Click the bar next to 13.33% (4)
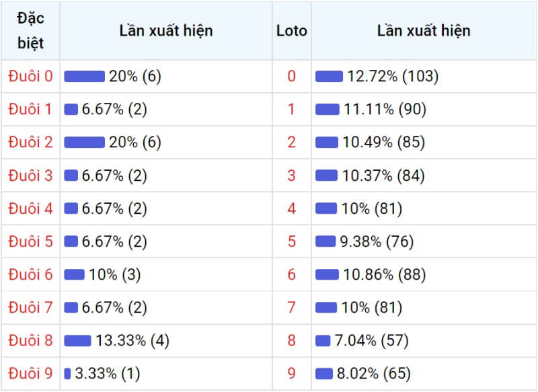538x392 pixels. pyautogui.click(x=77, y=340)
